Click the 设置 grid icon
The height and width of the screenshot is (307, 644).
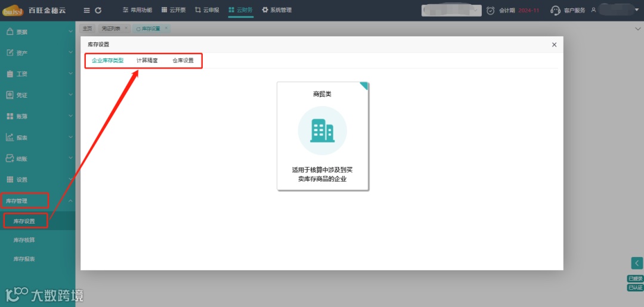point(10,179)
